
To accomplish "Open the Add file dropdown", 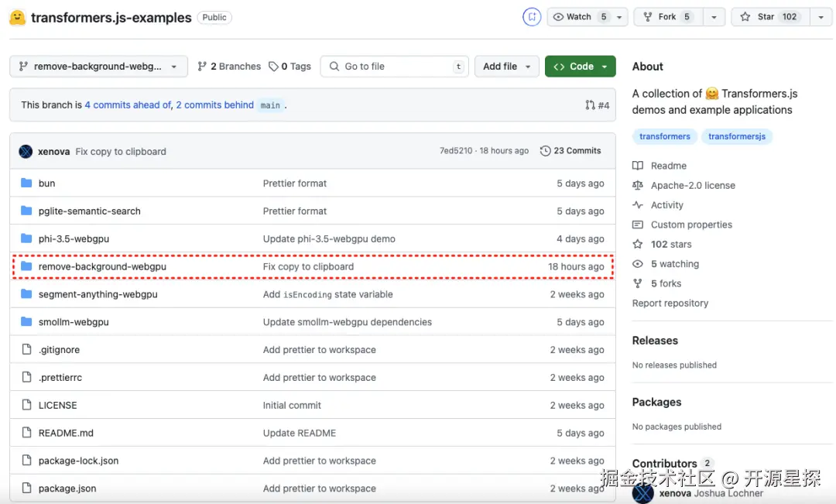I will click(x=506, y=66).
